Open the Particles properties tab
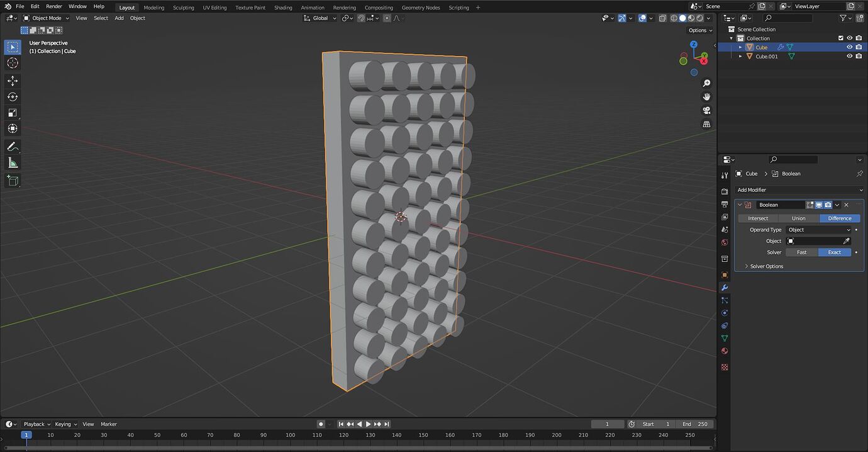 pos(725,300)
